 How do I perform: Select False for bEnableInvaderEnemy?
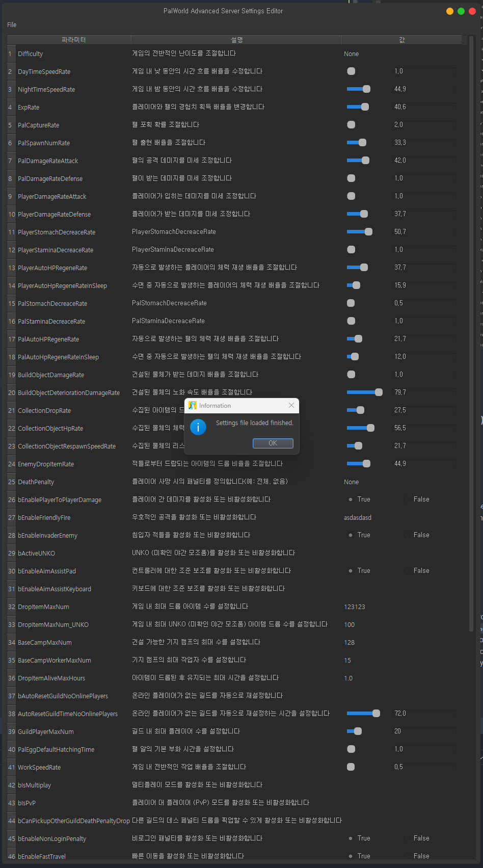[416, 535]
